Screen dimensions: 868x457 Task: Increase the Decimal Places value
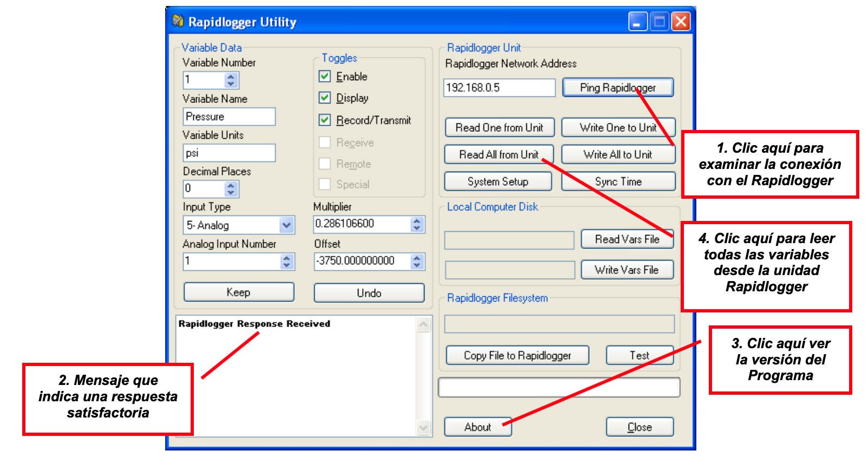pos(231,186)
